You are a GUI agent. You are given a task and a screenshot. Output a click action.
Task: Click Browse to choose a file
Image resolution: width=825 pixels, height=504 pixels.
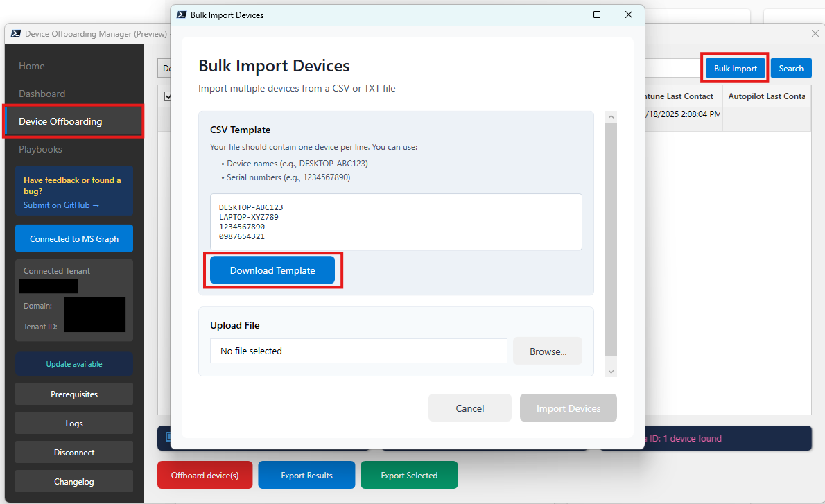(x=547, y=351)
